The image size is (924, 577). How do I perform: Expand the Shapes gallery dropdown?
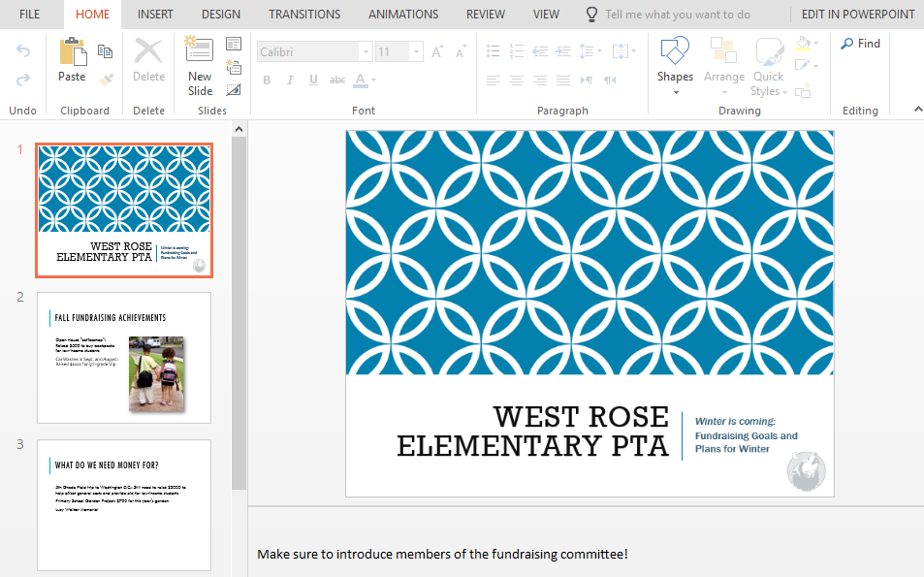(675, 93)
